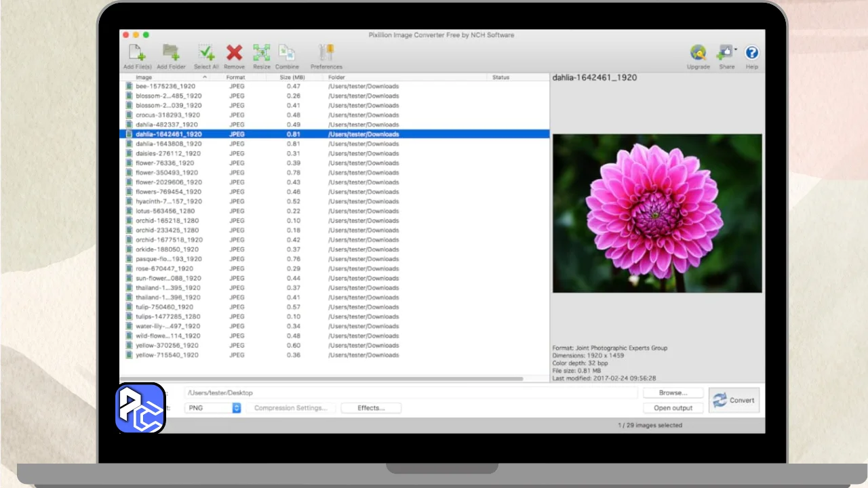Select the rose-670447_1920 file row
The image size is (868, 488).
click(164, 268)
